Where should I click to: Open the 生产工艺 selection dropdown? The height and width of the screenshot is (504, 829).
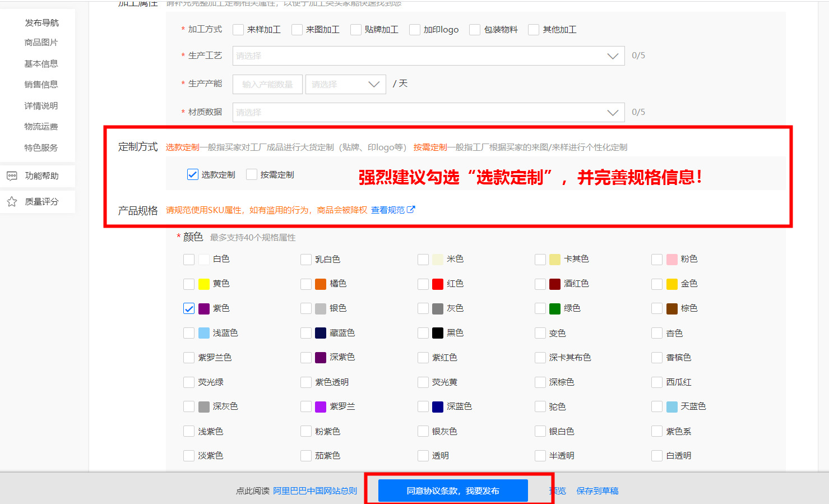(x=612, y=56)
